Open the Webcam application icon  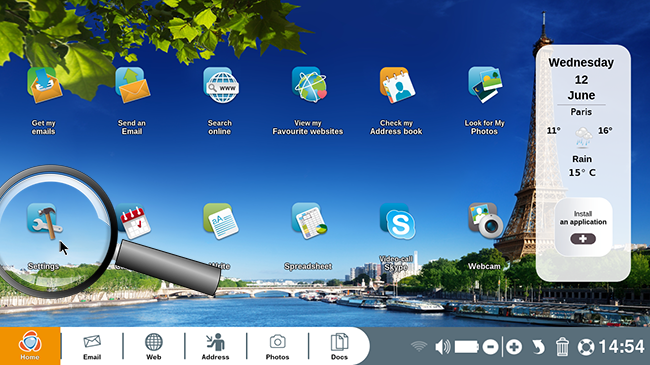[x=485, y=220]
